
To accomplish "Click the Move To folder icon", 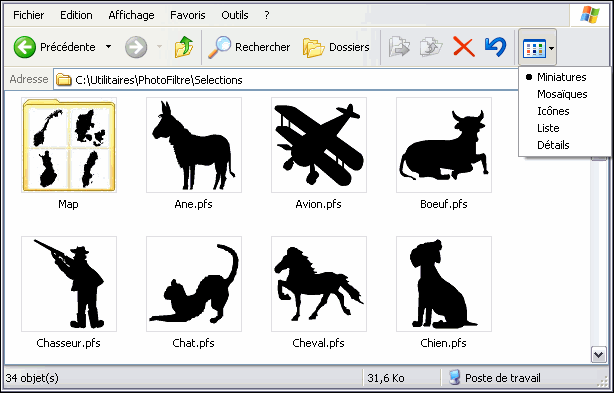I will (399, 47).
